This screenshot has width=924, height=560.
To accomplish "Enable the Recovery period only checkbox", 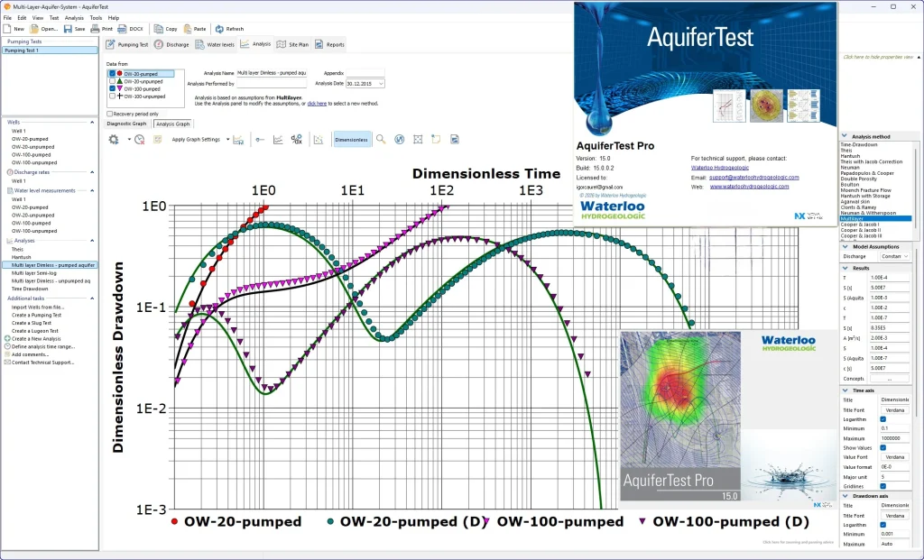I will point(110,114).
